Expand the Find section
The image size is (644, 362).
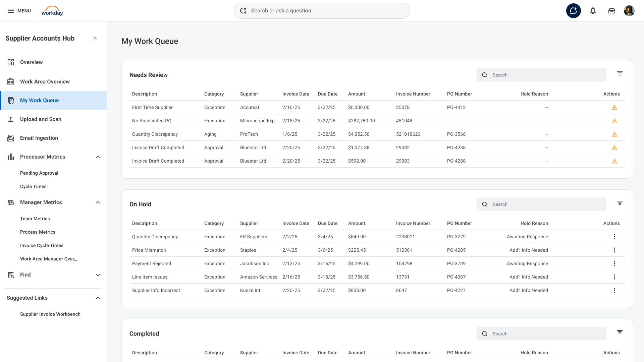click(98, 275)
